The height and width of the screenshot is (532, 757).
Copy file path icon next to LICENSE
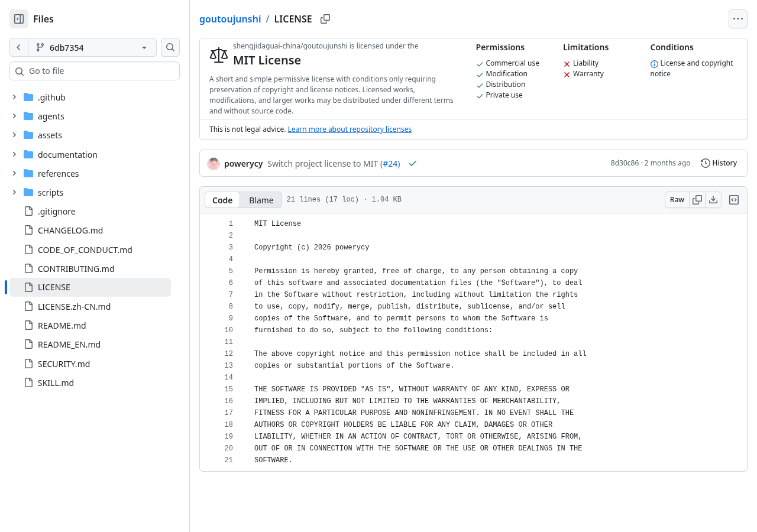325,19
